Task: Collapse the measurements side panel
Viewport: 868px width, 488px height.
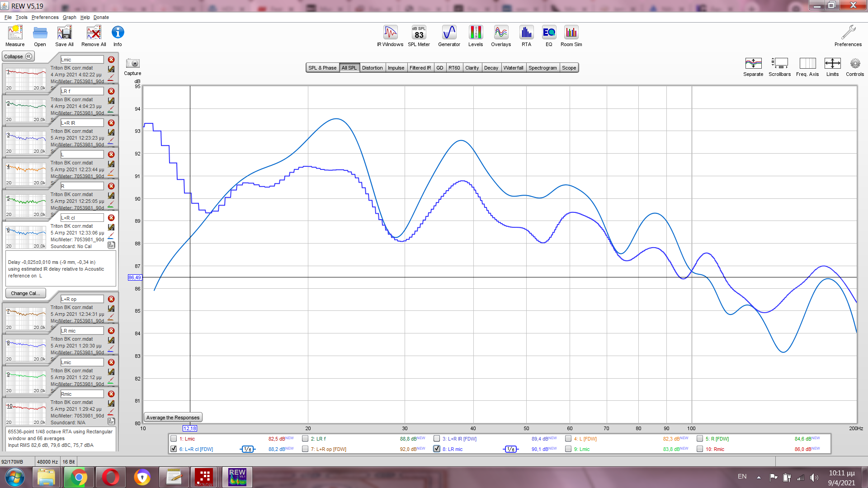Action: pyautogui.click(x=18, y=56)
